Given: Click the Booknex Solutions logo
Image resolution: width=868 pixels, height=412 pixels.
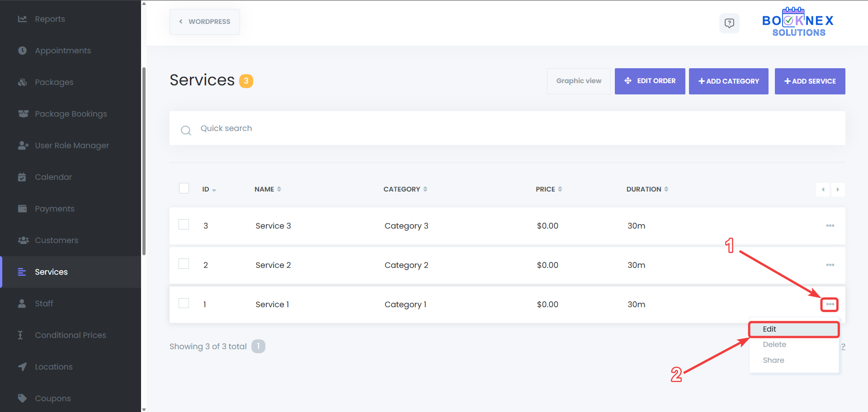Looking at the screenshot, I should coord(798,23).
